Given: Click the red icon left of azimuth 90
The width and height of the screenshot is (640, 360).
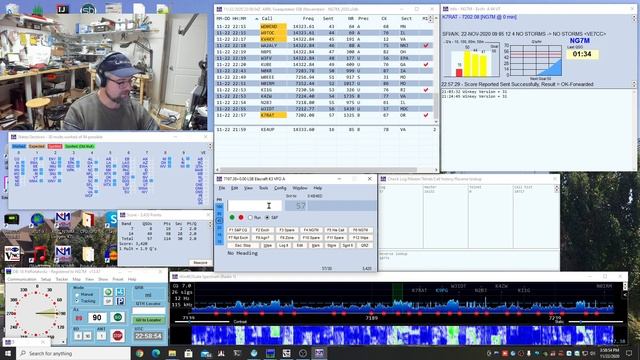Looking at the screenshot, I should (x=79, y=318).
